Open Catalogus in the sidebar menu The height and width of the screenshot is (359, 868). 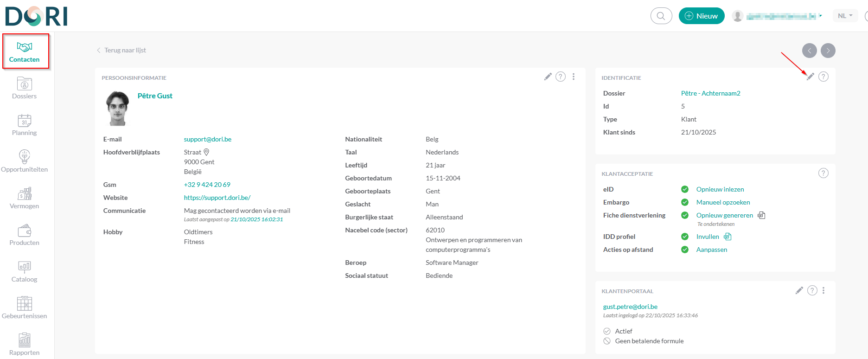(24, 271)
